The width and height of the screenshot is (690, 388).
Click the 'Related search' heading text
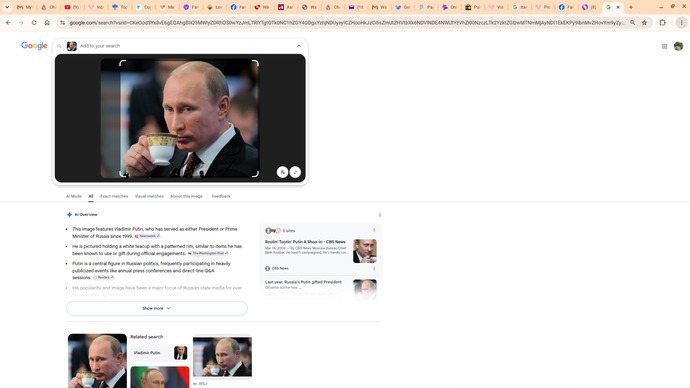point(147,337)
